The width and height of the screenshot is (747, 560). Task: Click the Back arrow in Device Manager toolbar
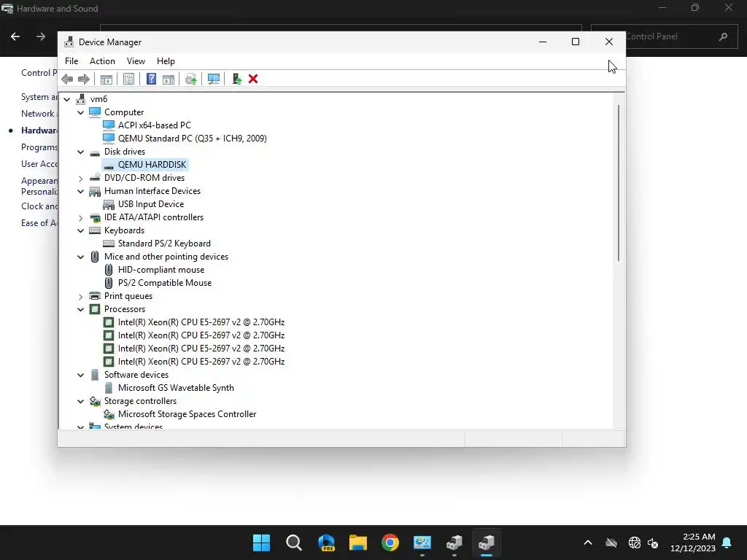(x=67, y=79)
